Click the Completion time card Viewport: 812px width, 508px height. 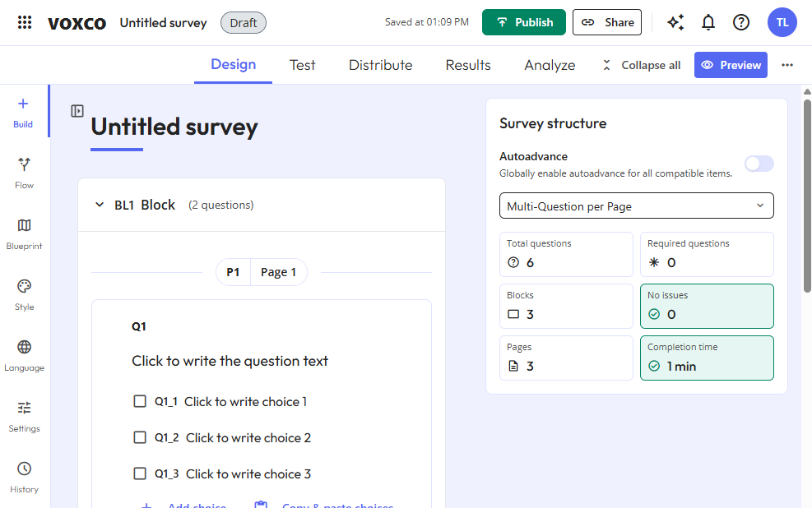coord(707,358)
